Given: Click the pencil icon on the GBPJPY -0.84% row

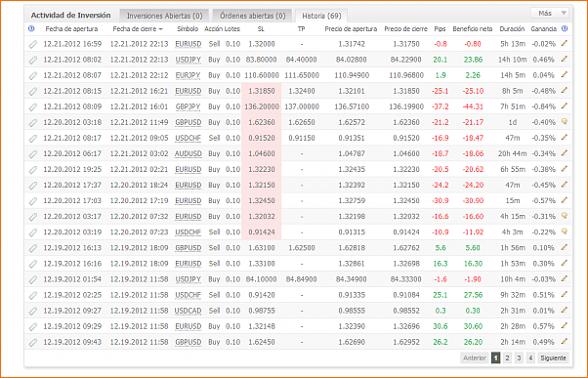Looking at the screenshot, I should [564, 106].
